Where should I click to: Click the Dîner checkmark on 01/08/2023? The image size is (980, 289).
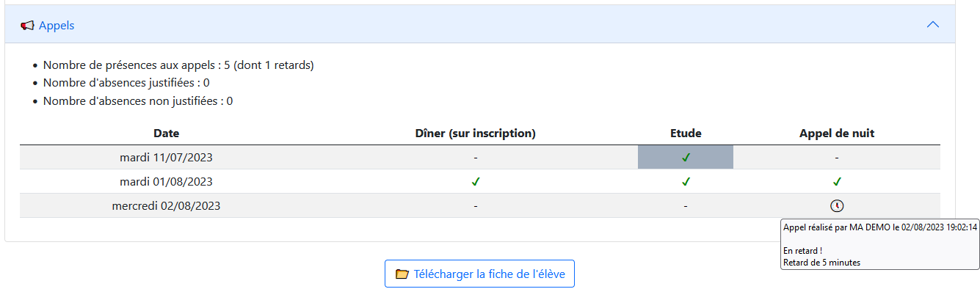476,181
